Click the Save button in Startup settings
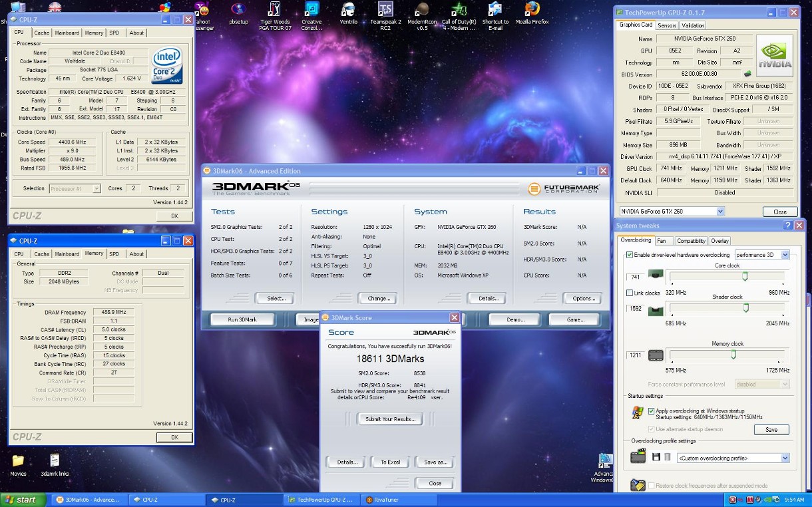This screenshot has width=812, height=507. [x=771, y=430]
